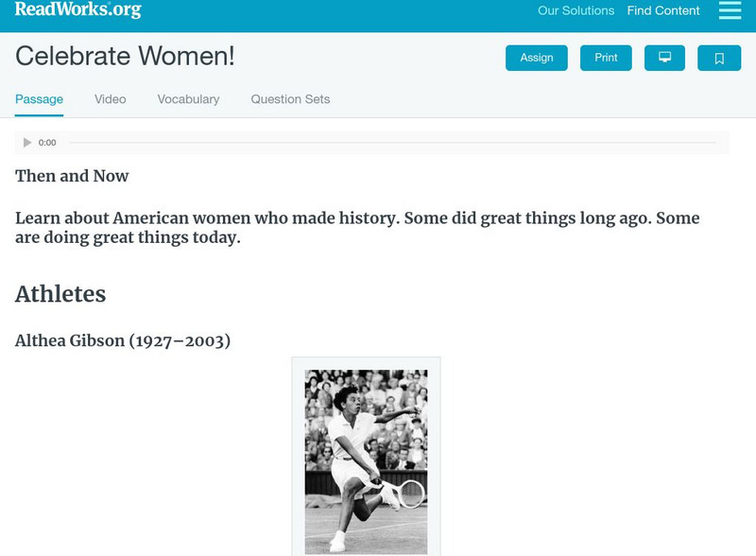Click the 0:00 audio time label
Viewport: 756px width, 556px height.
[x=47, y=143]
